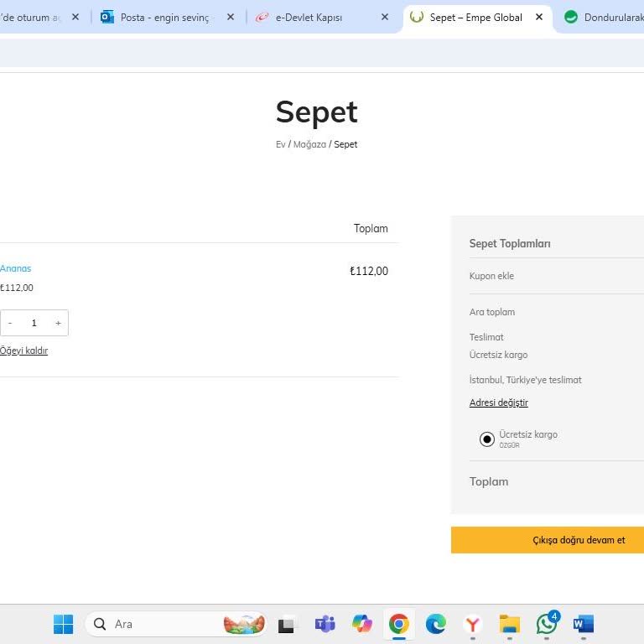This screenshot has height=644, width=644.
Task: Open the Copilot taskbar icon
Action: click(362, 624)
